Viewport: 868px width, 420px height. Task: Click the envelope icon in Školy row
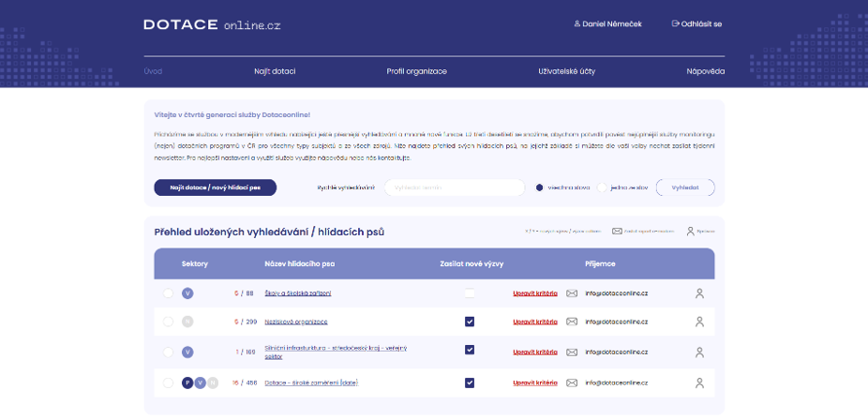(x=572, y=293)
